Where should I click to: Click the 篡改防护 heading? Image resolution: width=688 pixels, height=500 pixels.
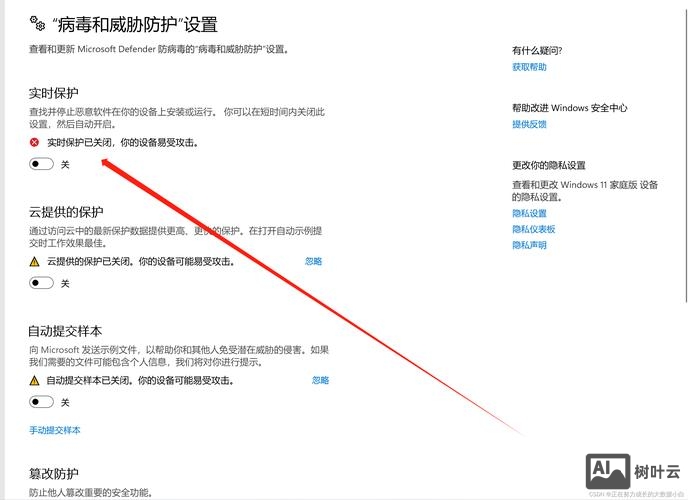point(54,474)
